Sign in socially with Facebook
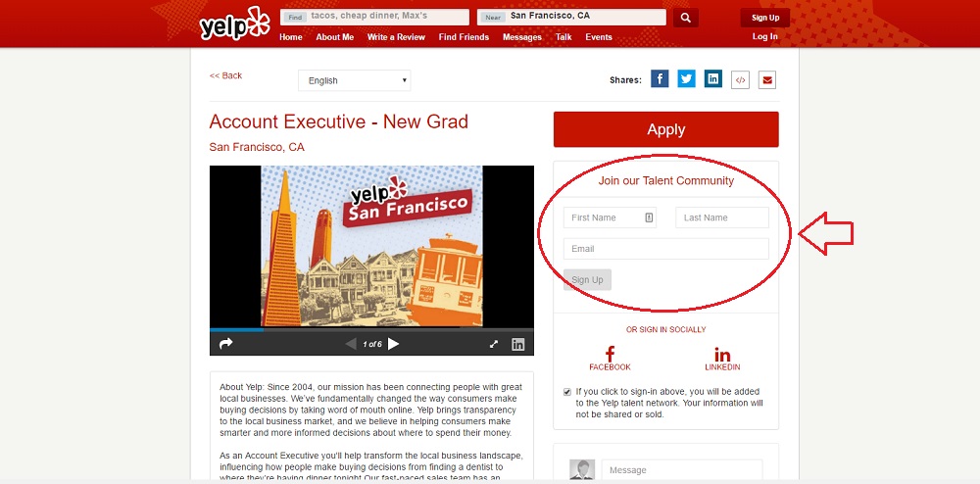 coord(610,360)
